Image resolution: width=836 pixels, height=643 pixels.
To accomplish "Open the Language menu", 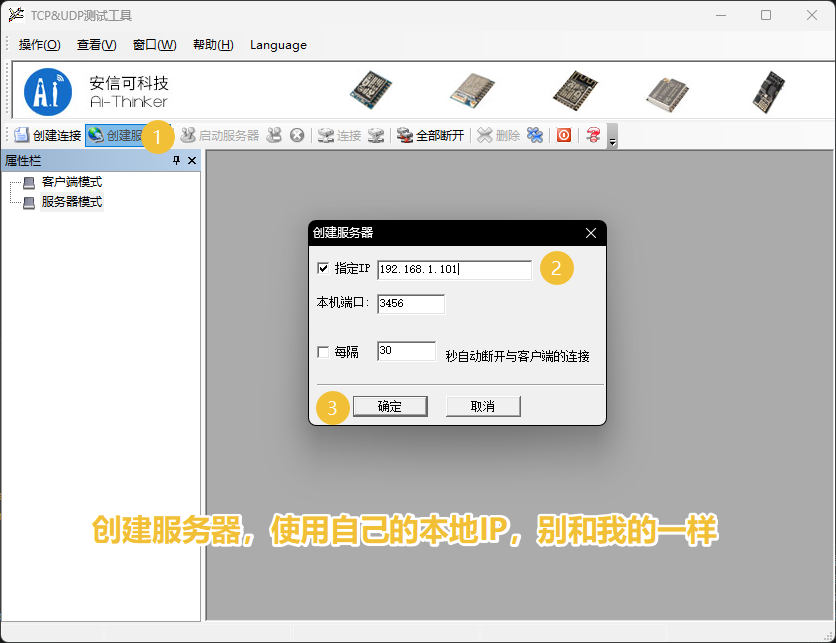I will pyautogui.click(x=278, y=45).
